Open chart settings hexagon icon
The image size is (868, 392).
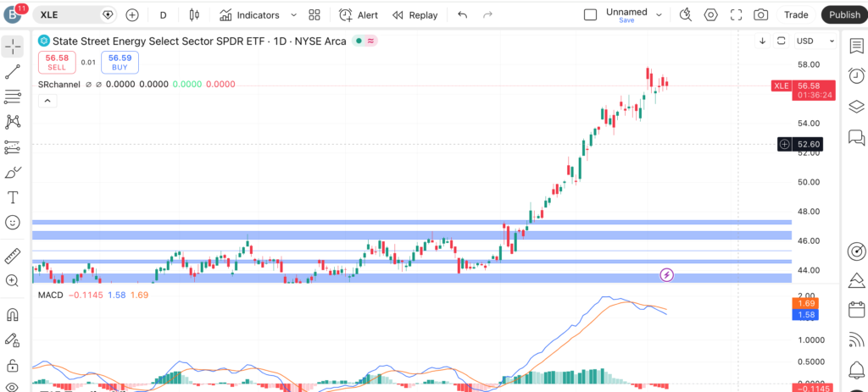pos(711,15)
